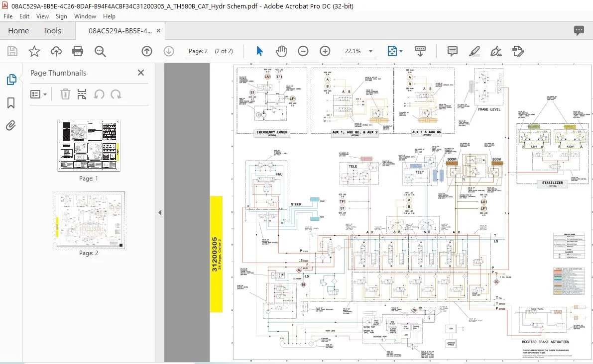The width and height of the screenshot is (593, 364).
Task: Activate the selection arrow tool
Action: coord(259,51)
